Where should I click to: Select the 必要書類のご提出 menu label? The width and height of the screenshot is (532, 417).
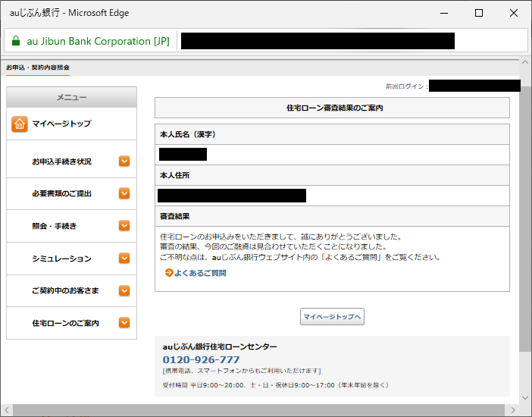61,193
